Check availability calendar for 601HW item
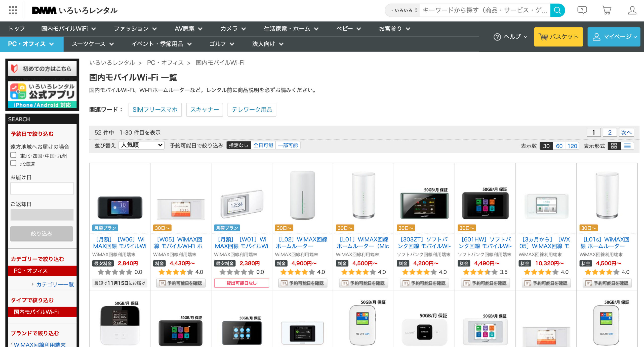Viewport: 644px width, 347px height. tap(485, 283)
